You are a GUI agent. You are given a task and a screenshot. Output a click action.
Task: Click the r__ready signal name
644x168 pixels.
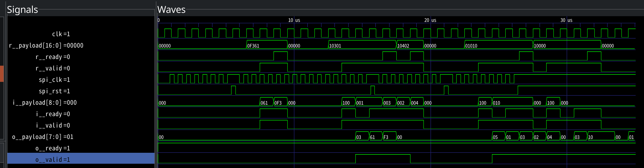pos(53,57)
